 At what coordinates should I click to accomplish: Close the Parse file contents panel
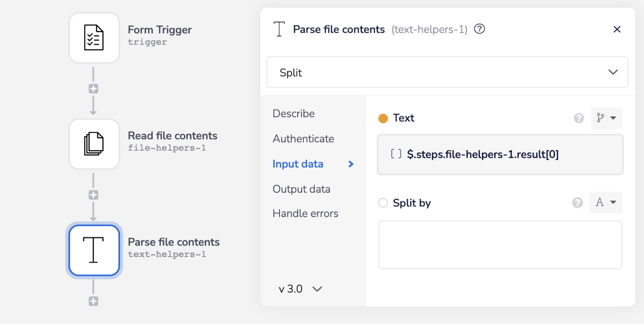tap(617, 29)
